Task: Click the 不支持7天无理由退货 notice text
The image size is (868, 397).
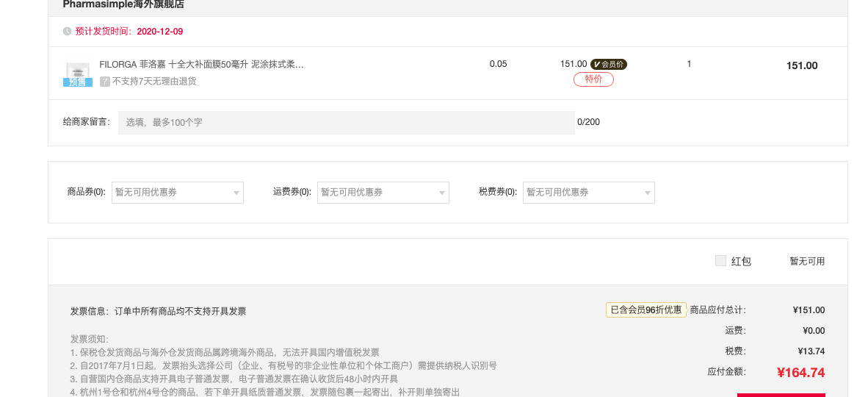Action: [x=154, y=82]
